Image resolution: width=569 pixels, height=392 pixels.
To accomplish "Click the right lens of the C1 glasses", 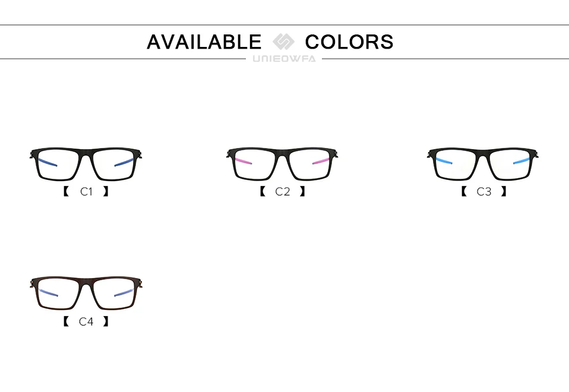I will point(113,165).
